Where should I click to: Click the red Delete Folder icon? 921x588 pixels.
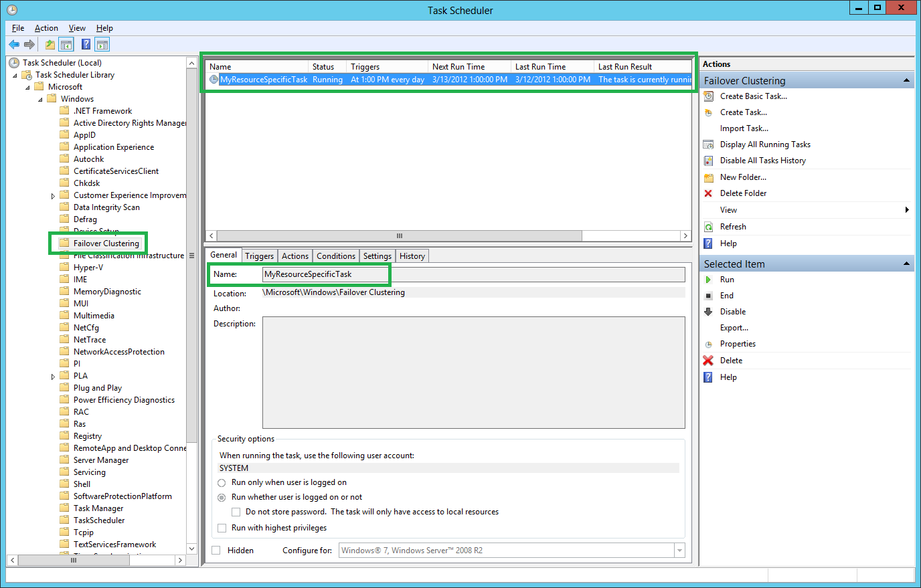coord(709,193)
